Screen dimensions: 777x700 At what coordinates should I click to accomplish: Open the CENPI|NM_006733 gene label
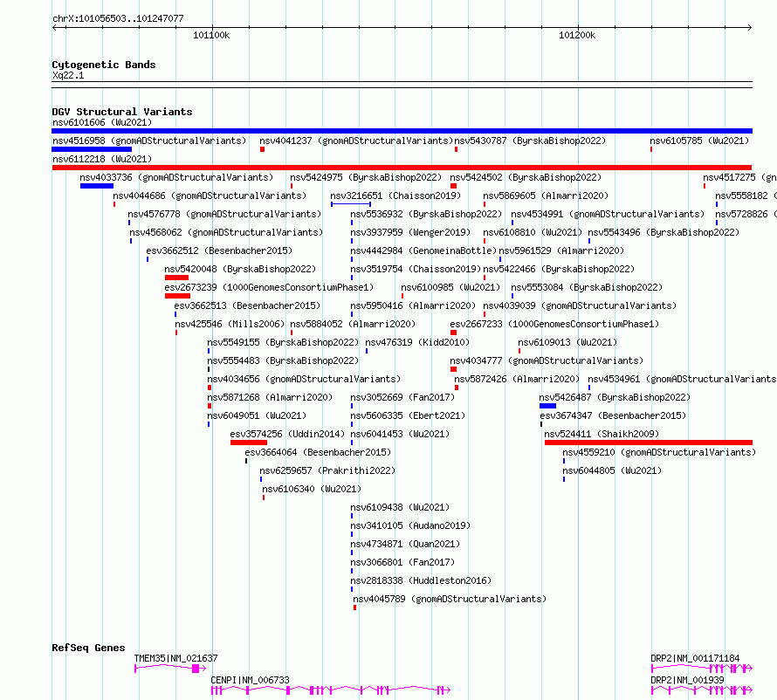click(251, 680)
